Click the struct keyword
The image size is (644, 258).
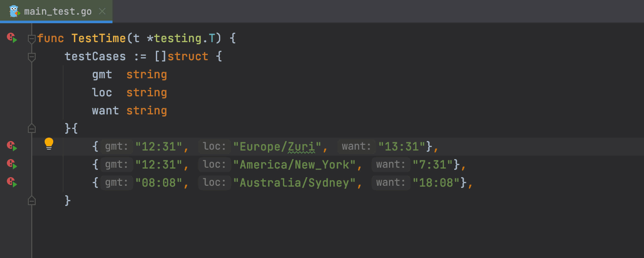point(188,56)
